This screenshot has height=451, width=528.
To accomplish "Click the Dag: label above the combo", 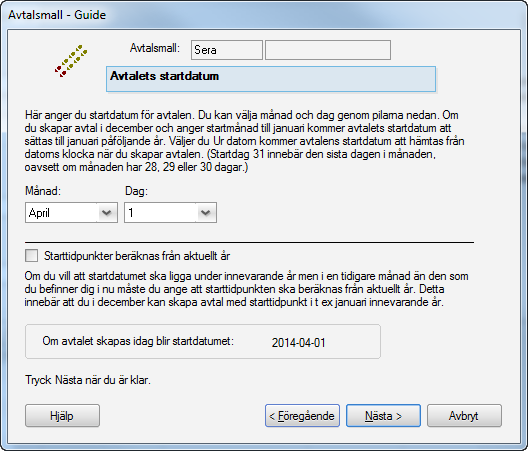I will pyautogui.click(x=136, y=191).
